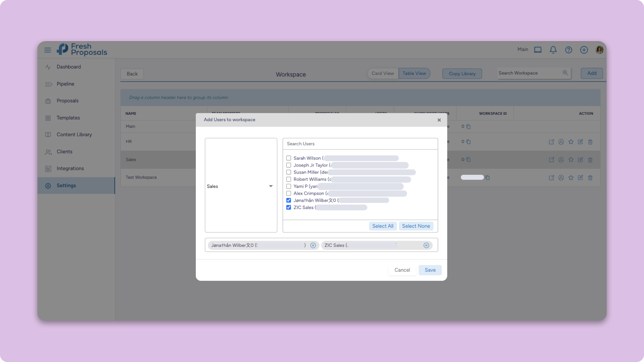Copy the Main workspace ID icon
The height and width of the screenshot is (362, 644).
point(468,127)
